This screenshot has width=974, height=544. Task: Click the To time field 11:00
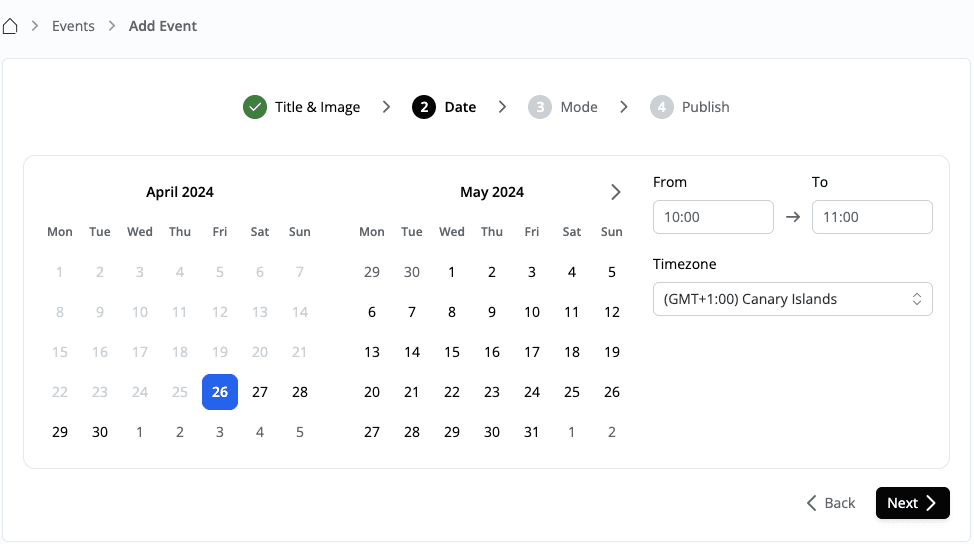click(x=872, y=217)
